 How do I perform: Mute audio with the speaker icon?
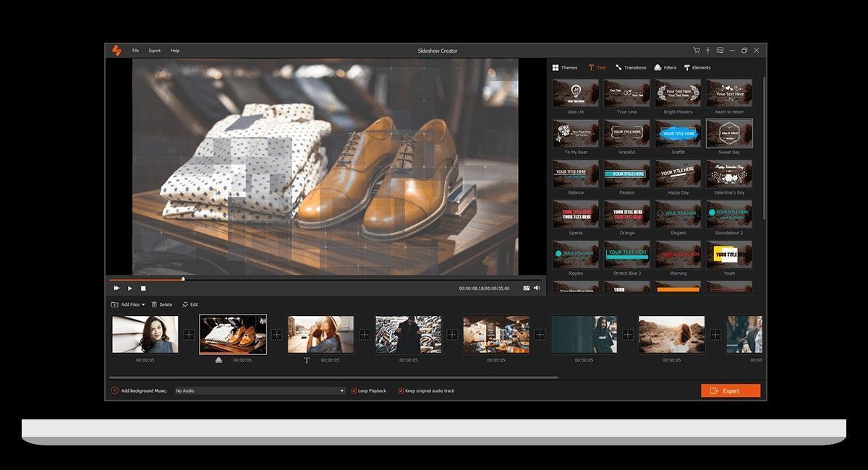point(537,288)
